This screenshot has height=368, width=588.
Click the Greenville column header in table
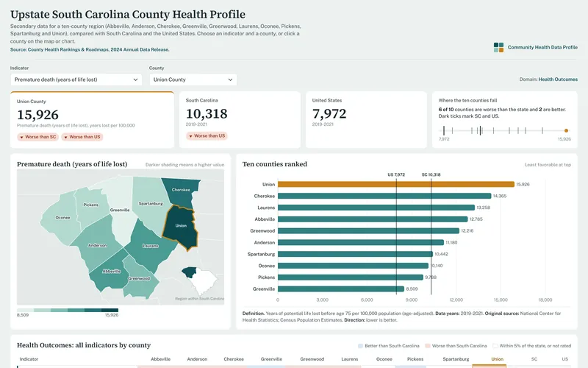(x=271, y=359)
